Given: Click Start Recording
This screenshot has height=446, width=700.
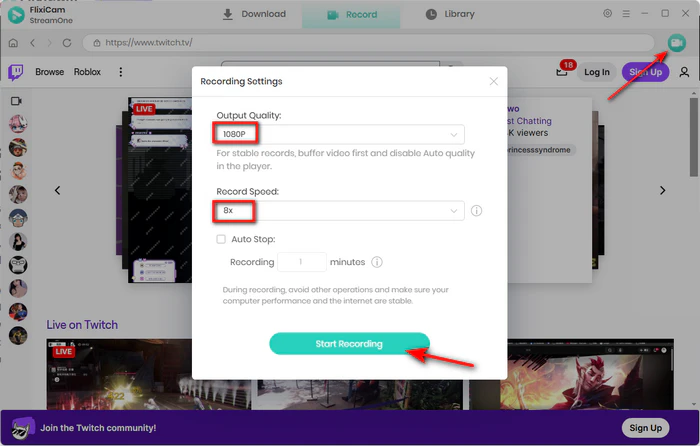Looking at the screenshot, I should click(349, 344).
